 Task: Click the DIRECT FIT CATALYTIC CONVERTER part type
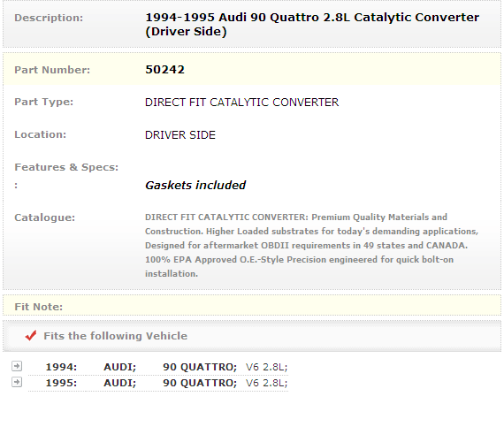tap(241, 103)
